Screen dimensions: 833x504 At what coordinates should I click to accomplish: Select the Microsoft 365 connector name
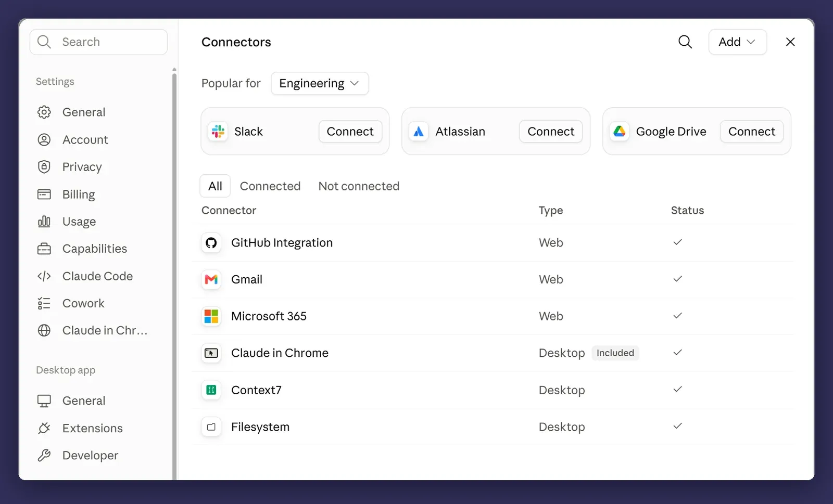[x=269, y=316]
